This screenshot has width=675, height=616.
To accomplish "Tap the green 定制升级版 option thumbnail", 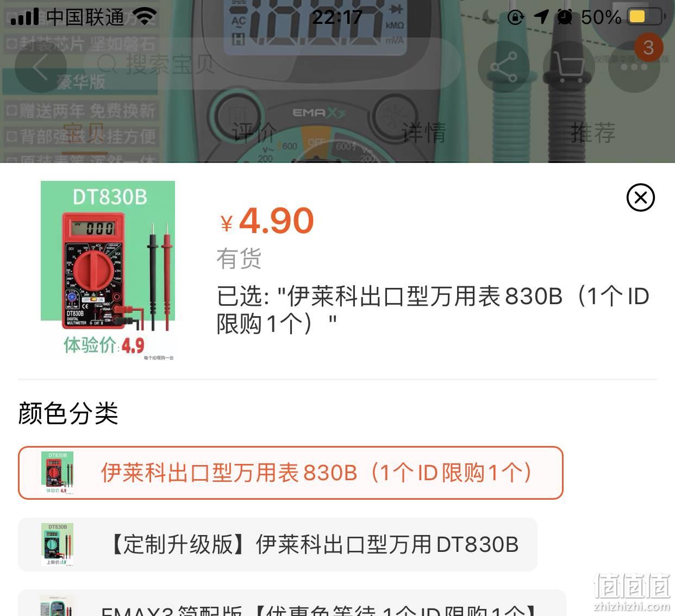I will [x=58, y=544].
